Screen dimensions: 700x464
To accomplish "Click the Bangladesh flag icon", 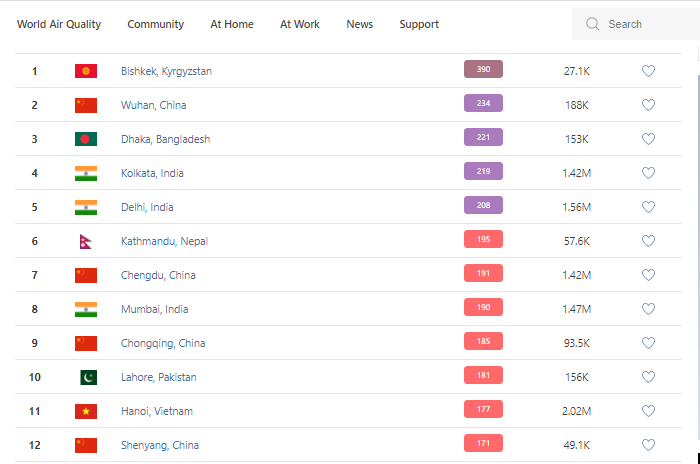I will click(86, 139).
